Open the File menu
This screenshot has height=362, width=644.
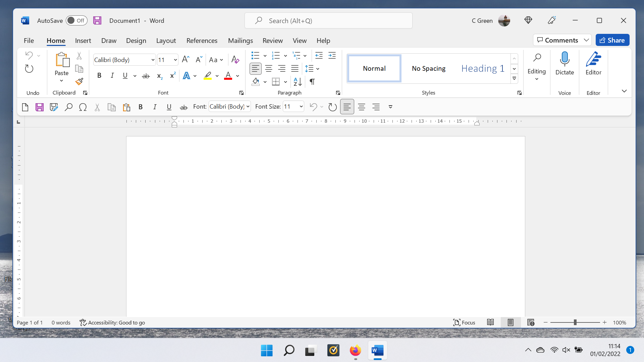(x=29, y=41)
